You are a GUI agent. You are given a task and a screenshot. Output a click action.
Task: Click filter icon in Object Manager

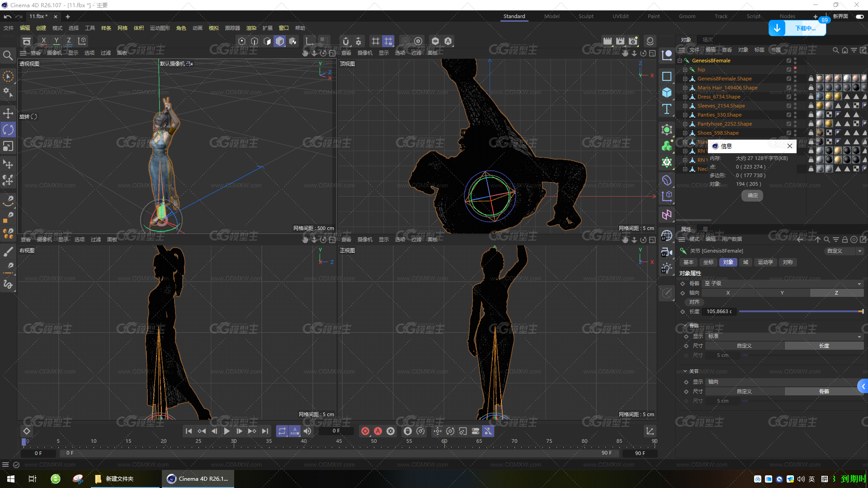[854, 50]
